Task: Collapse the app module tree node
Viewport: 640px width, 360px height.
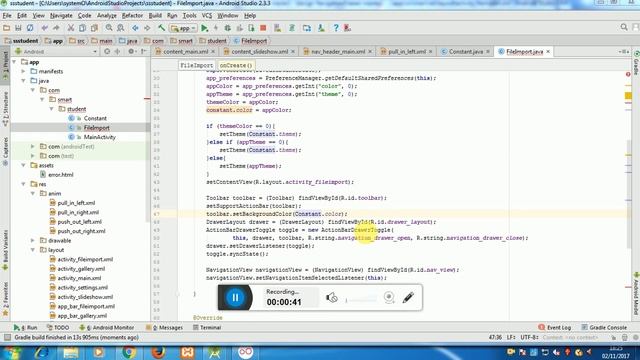Action: click(14, 62)
